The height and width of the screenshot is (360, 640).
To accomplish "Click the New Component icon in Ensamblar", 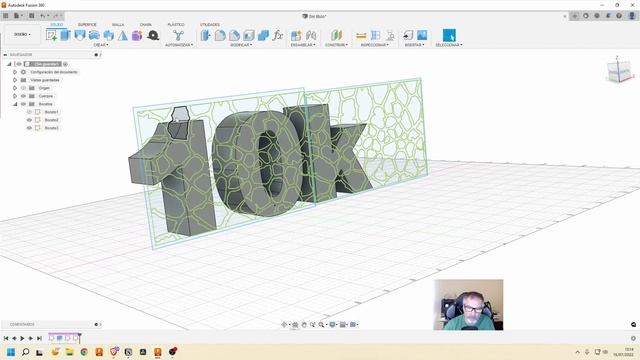I will (x=296, y=36).
